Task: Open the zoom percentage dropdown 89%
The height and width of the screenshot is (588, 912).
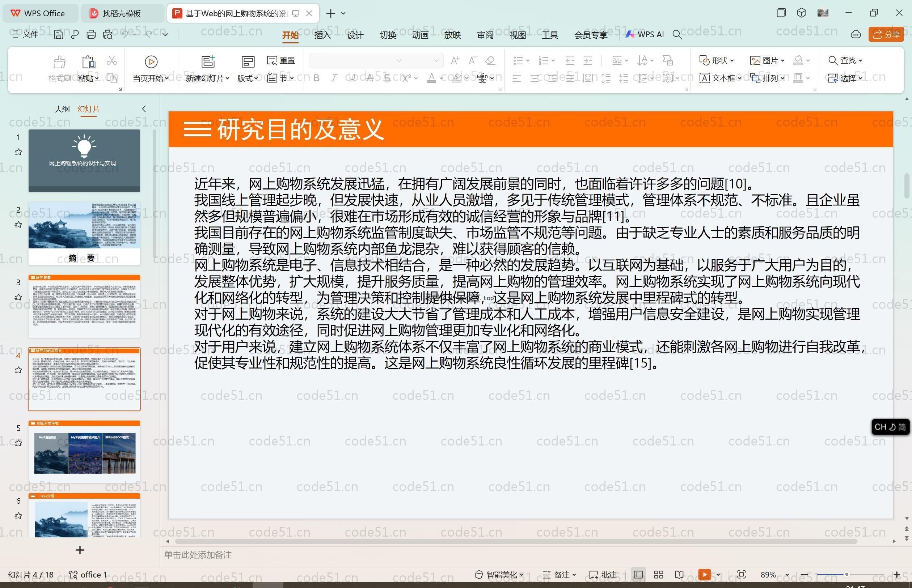Action: tap(787, 575)
